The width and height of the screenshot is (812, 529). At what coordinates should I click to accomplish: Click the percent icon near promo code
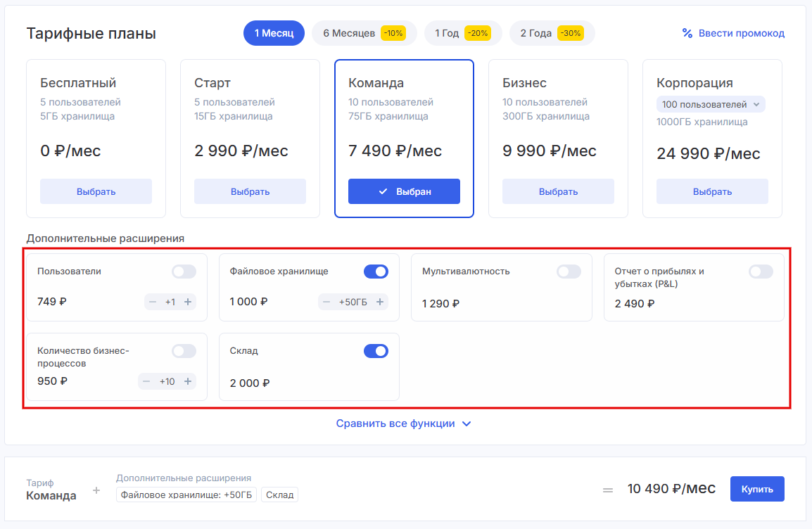pos(687,33)
